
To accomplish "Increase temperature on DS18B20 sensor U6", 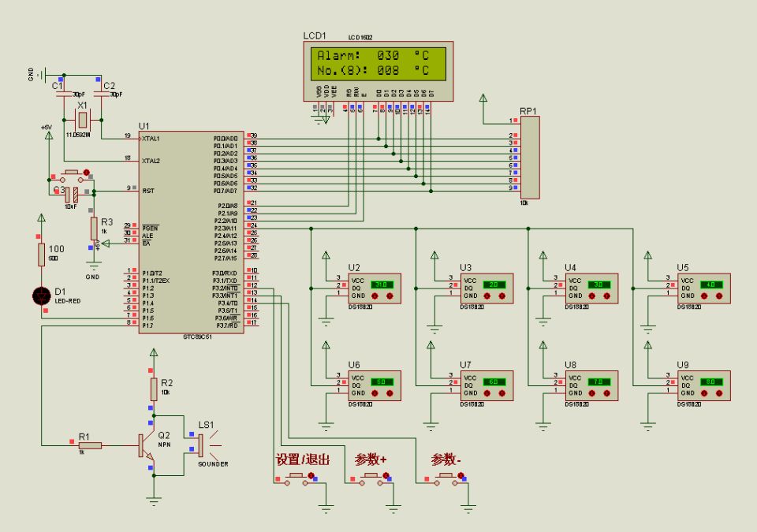I will click(390, 393).
